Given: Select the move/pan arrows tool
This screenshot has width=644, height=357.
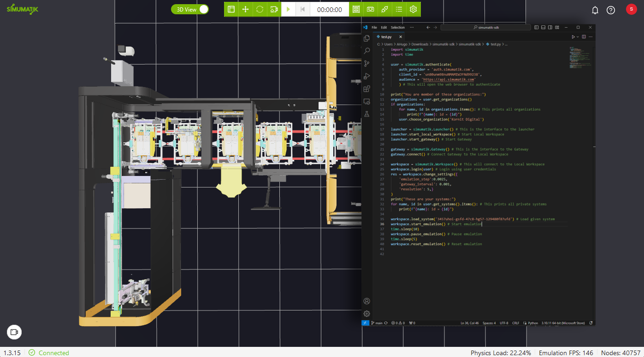Looking at the screenshot, I should point(246,9).
